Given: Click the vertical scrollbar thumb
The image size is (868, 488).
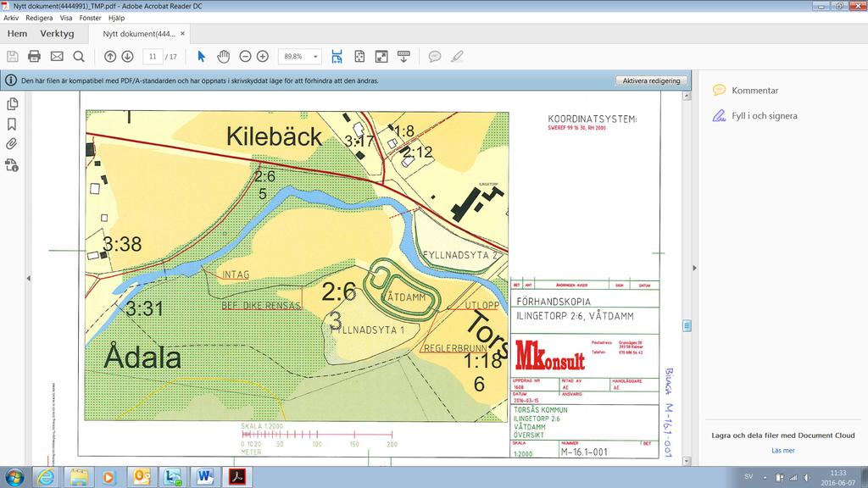Looking at the screenshot, I should (687, 326).
